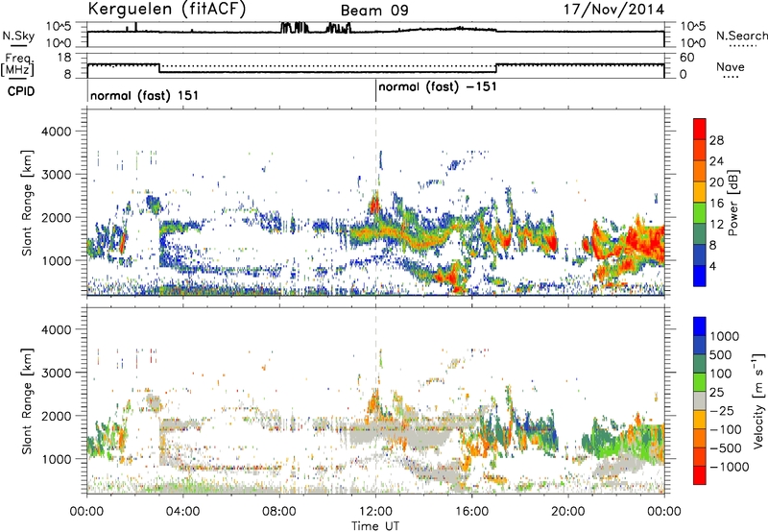This screenshot has width=768, height=532.
Task: Click the 12:00 time axis label
Action: [375, 512]
